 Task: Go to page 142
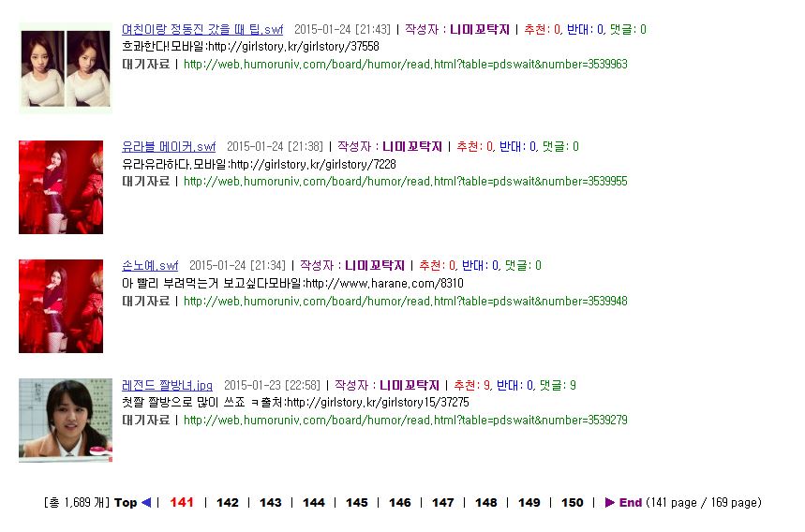[x=228, y=503]
